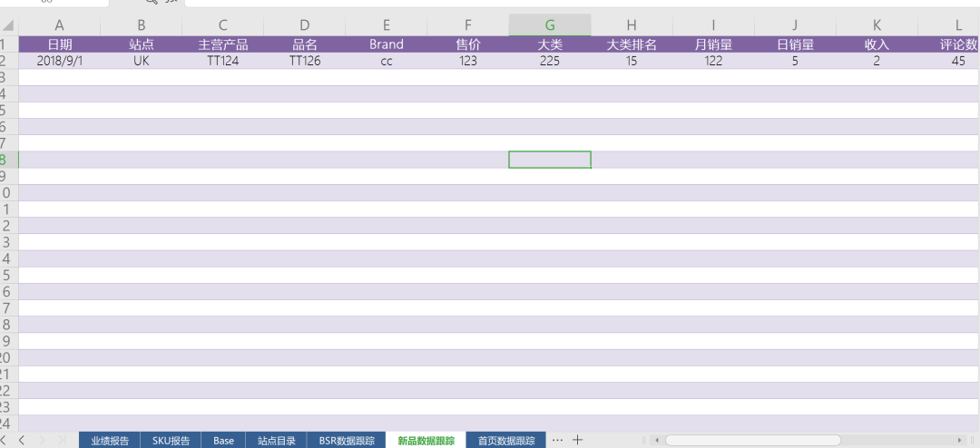The width and height of the screenshot is (980, 448).
Task: Select the 日销量 cell with value 5
Action: 795,61
